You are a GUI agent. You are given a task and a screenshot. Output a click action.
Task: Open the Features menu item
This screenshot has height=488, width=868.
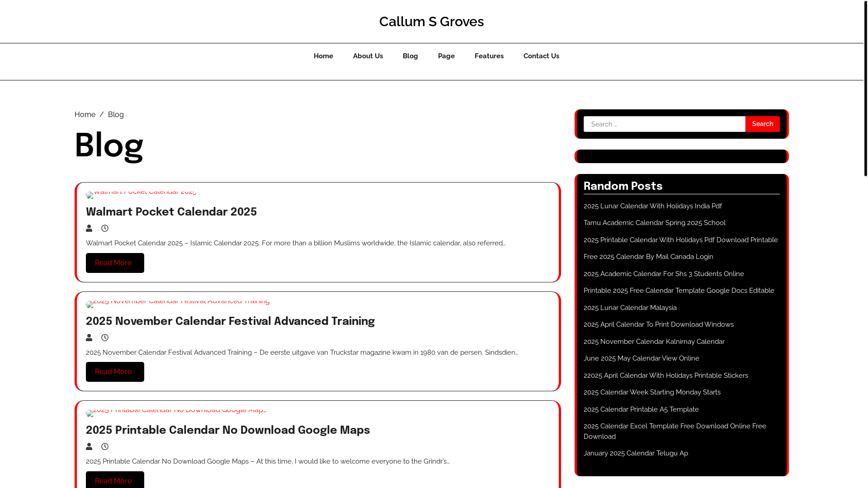(x=489, y=56)
